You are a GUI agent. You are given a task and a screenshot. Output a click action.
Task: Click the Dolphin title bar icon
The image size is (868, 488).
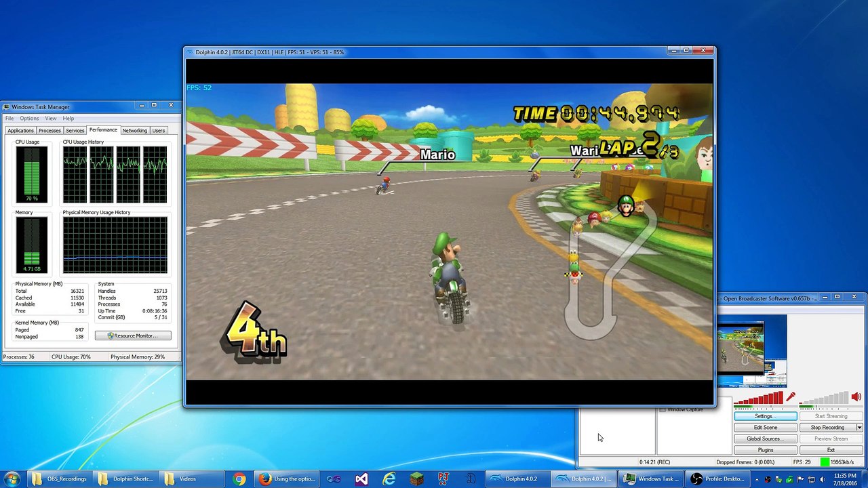(191, 52)
